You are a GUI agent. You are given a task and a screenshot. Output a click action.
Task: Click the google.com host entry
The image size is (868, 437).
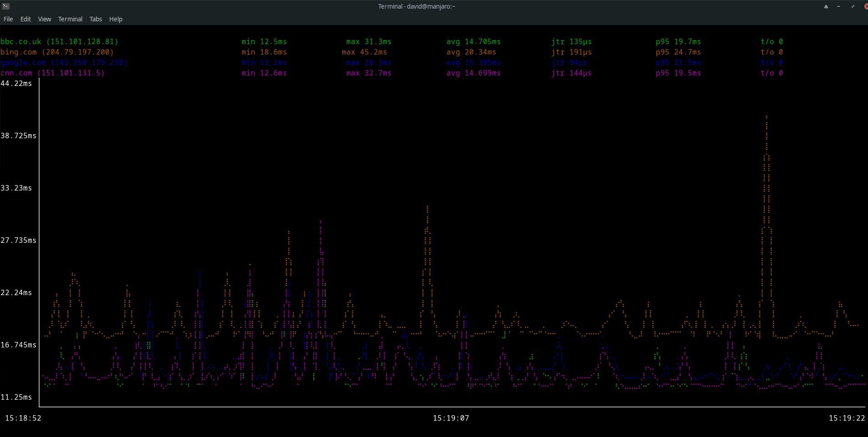(64, 62)
